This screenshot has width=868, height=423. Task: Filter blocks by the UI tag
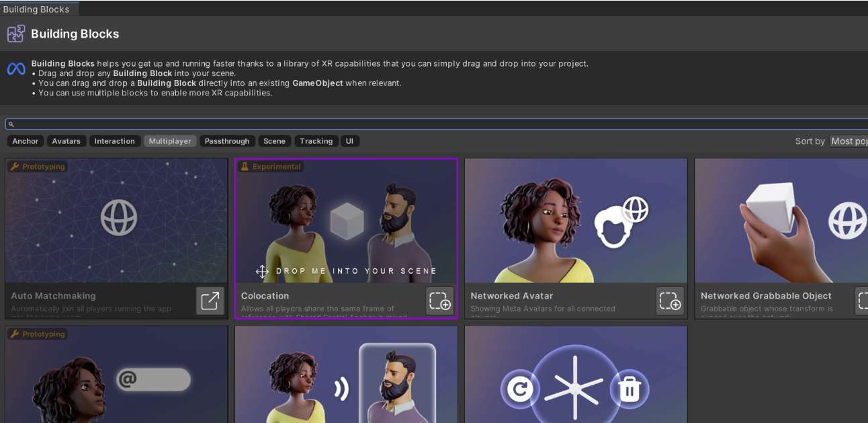pos(349,141)
